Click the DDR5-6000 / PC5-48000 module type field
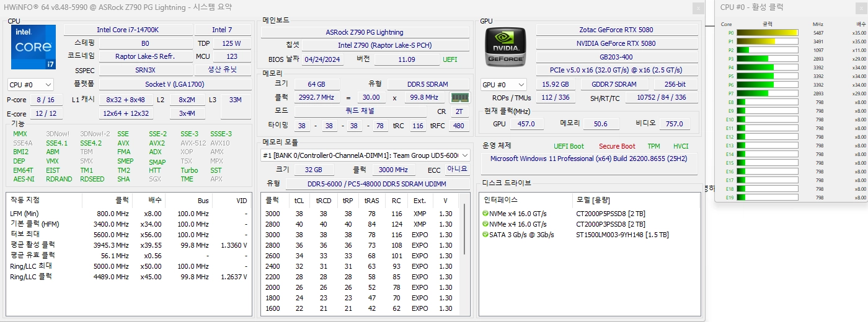Image resolution: width=868 pixels, height=322 pixels. [378, 184]
